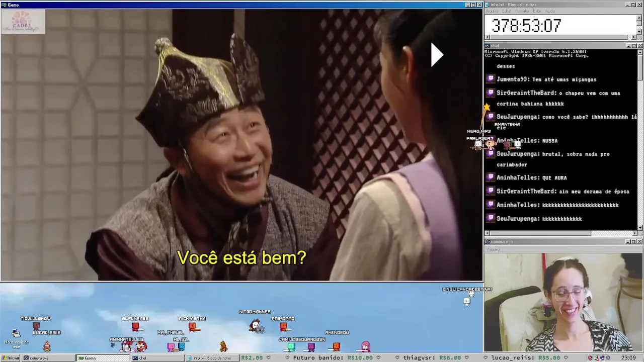Viewport: 644px width, 362px height.
Task: Open the Formatar menu in Bloco de notas
Action: coord(522,11)
